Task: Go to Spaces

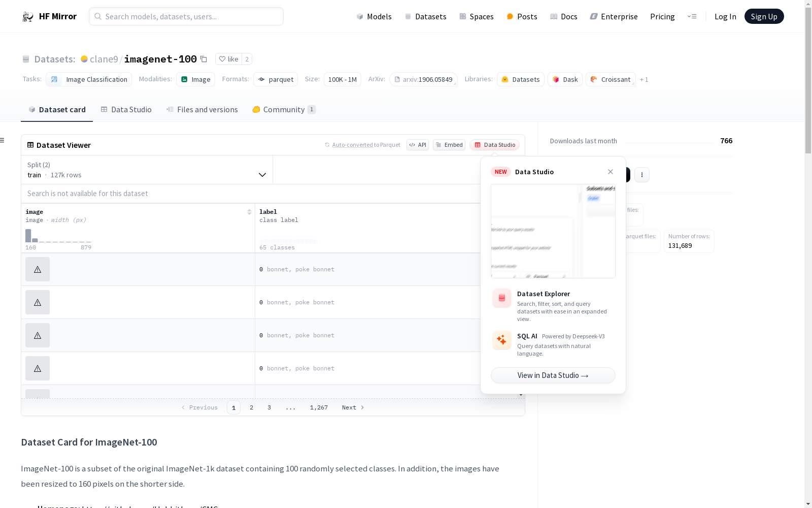Action: pyautogui.click(x=477, y=16)
